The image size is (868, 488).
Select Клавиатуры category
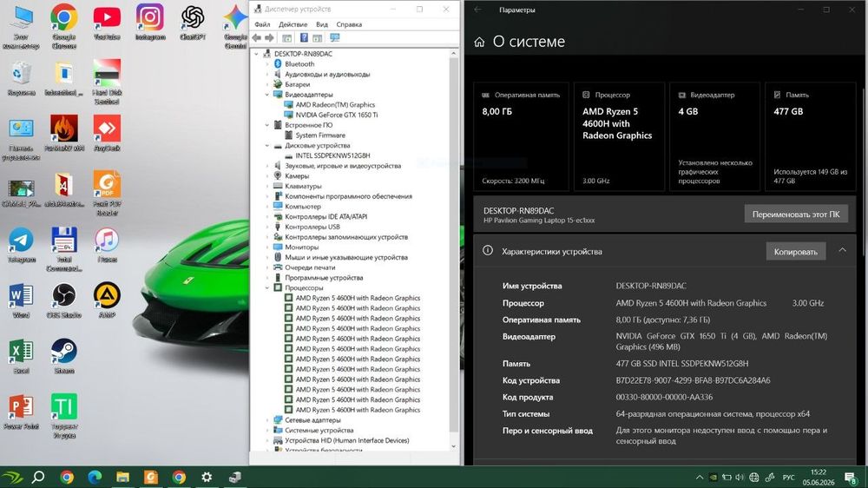(x=303, y=186)
